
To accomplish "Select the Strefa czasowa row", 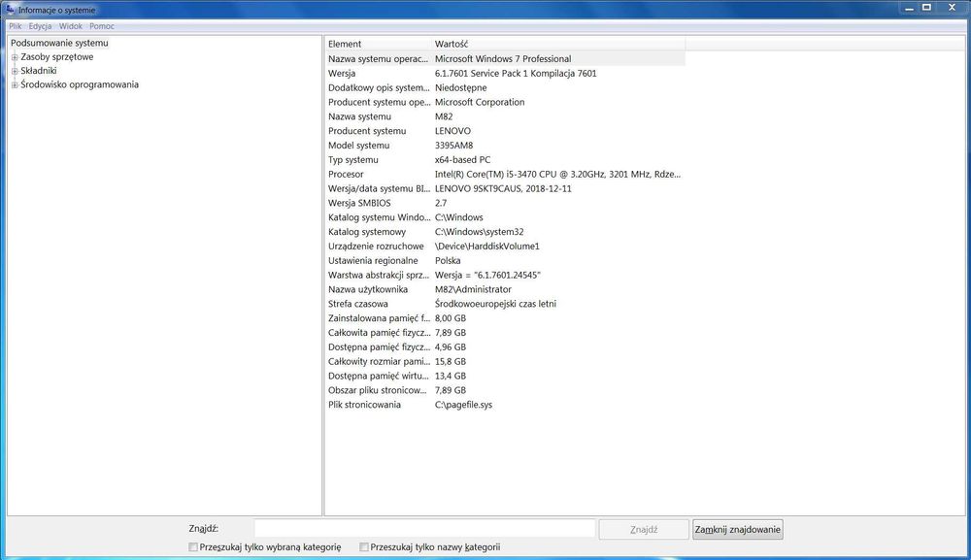I will tap(505, 304).
